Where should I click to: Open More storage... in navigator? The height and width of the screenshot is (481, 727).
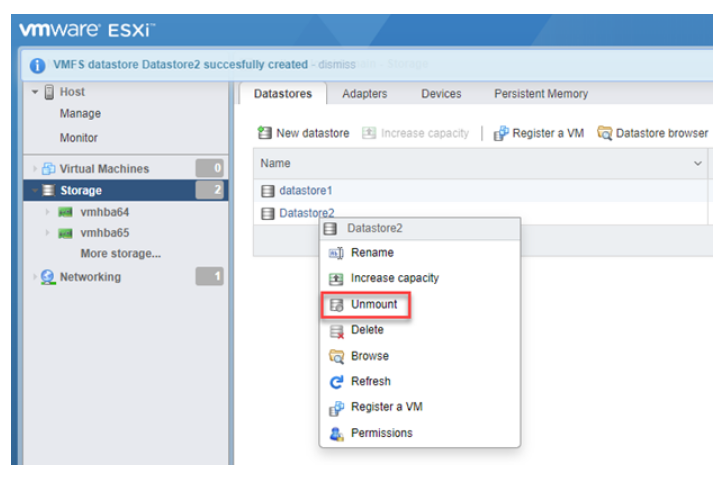tap(121, 253)
